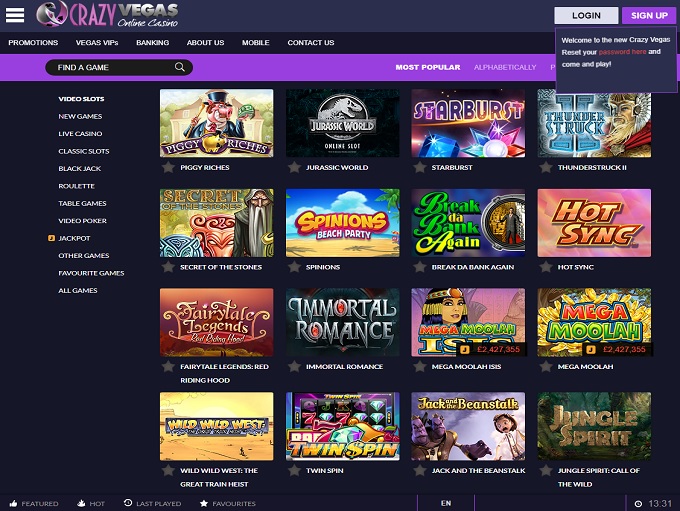Sort games by Most Popular
The image size is (680, 511).
point(427,67)
